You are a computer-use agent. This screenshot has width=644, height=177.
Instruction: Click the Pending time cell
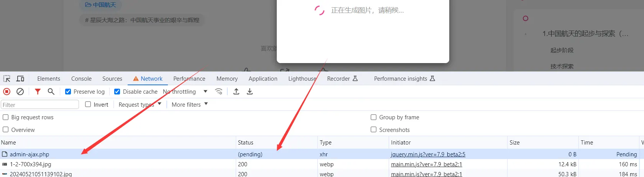[x=626, y=154]
